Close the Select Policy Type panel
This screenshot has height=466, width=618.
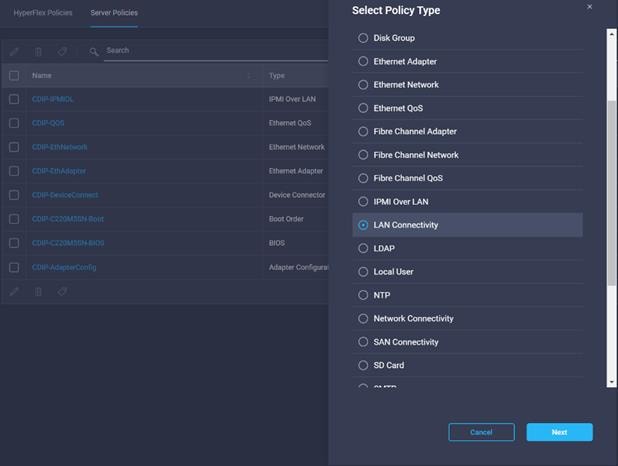[589, 7]
